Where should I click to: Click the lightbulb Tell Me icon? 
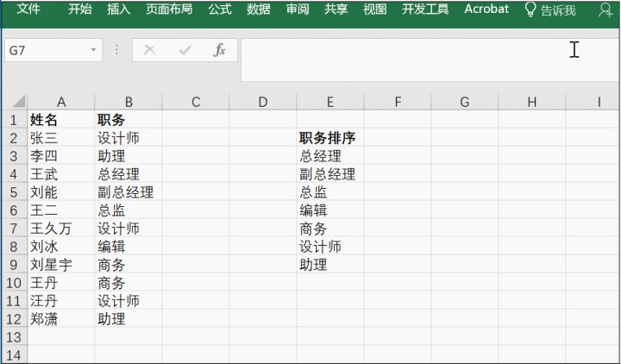[530, 9]
